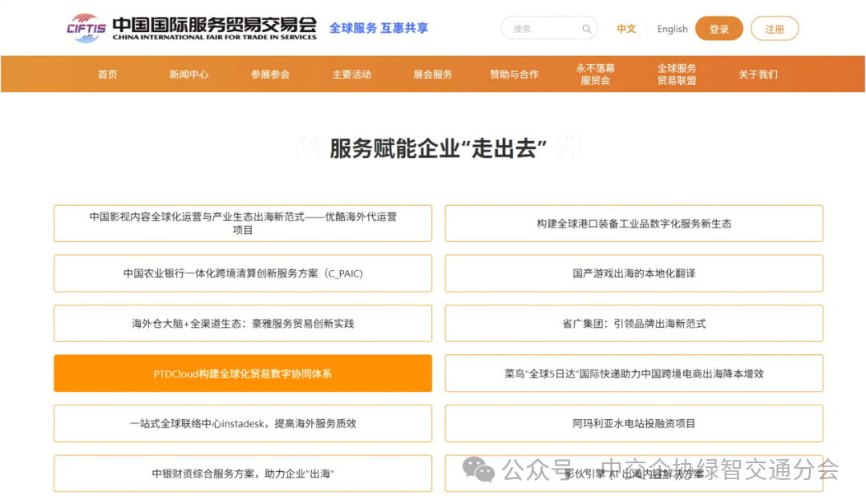
Task: Type in the 搜索 search field
Action: [541, 29]
